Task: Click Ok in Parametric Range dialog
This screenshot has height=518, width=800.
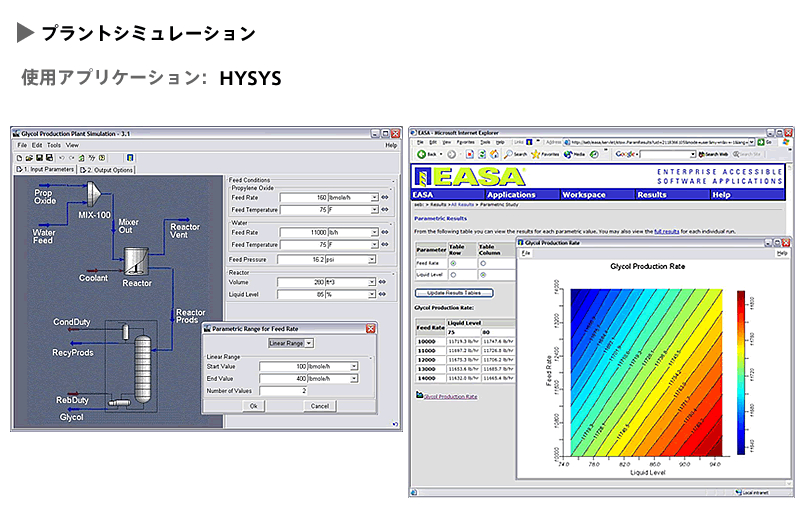Action: click(254, 406)
